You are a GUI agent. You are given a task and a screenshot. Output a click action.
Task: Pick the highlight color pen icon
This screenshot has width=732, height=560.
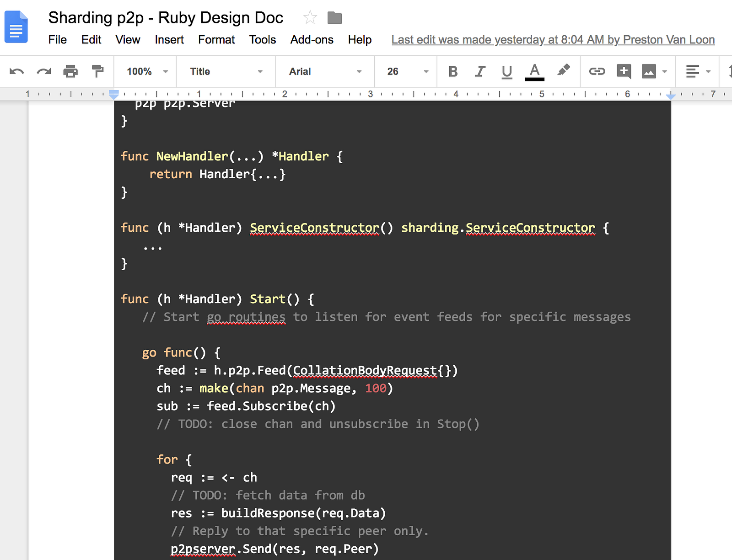[563, 70]
